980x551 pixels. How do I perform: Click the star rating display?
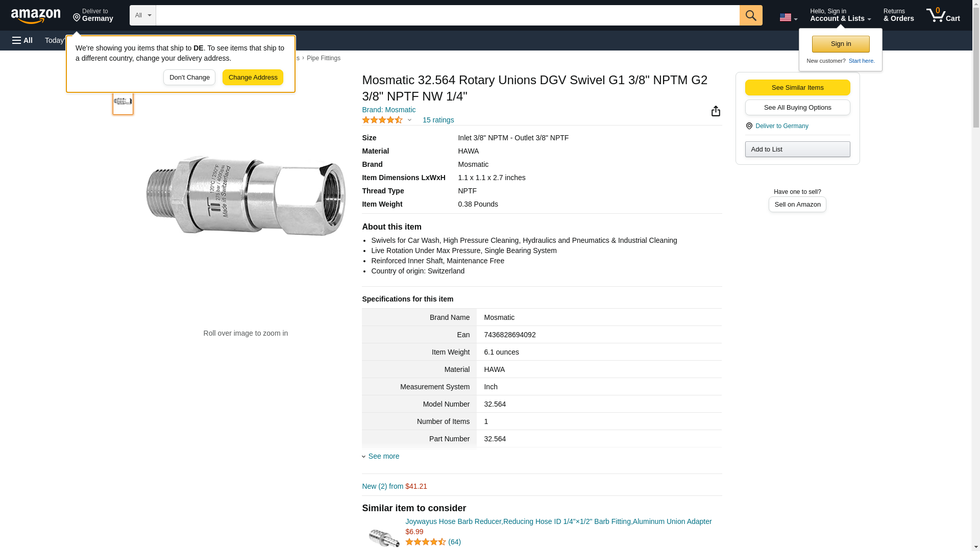[x=382, y=120]
